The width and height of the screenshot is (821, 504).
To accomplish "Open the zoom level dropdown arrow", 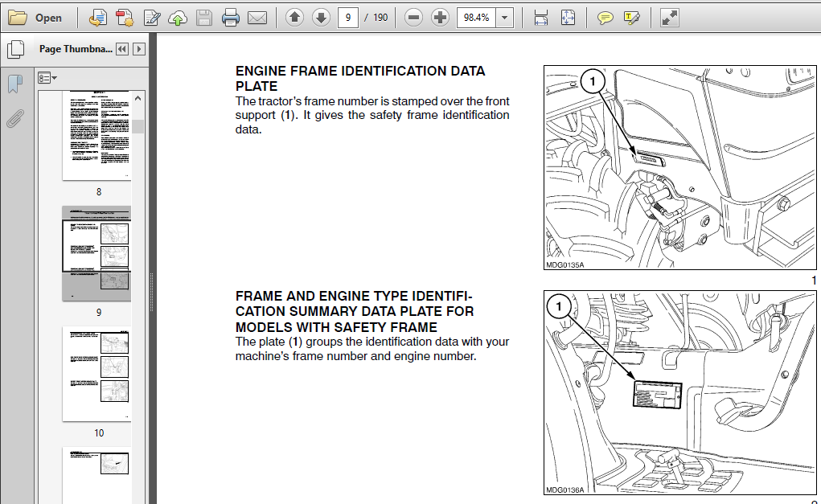I will (504, 18).
